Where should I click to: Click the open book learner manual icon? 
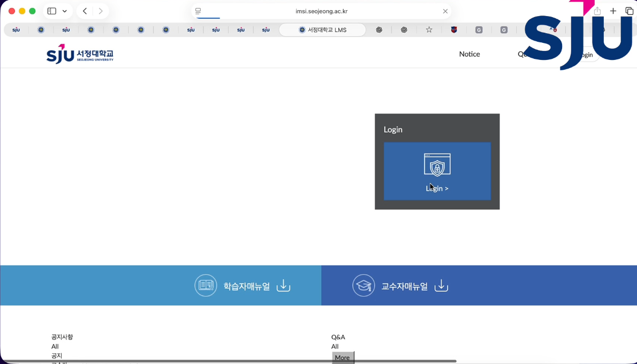click(206, 286)
